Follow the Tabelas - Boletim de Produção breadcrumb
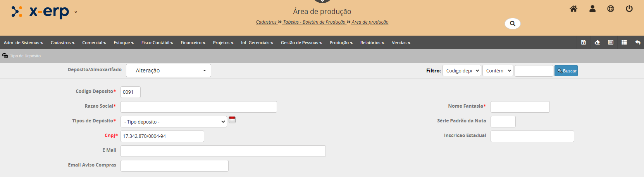 pyautogui.click(x=314, y=22)
